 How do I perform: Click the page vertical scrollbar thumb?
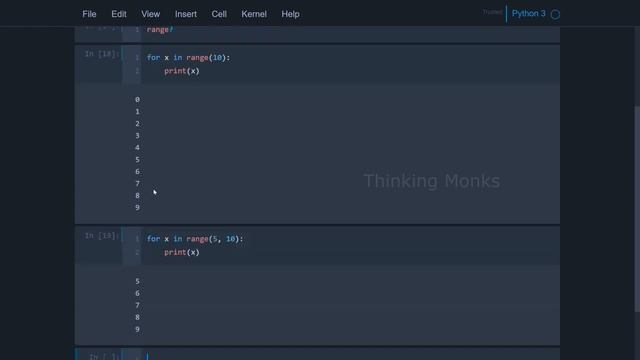(637, 209)
